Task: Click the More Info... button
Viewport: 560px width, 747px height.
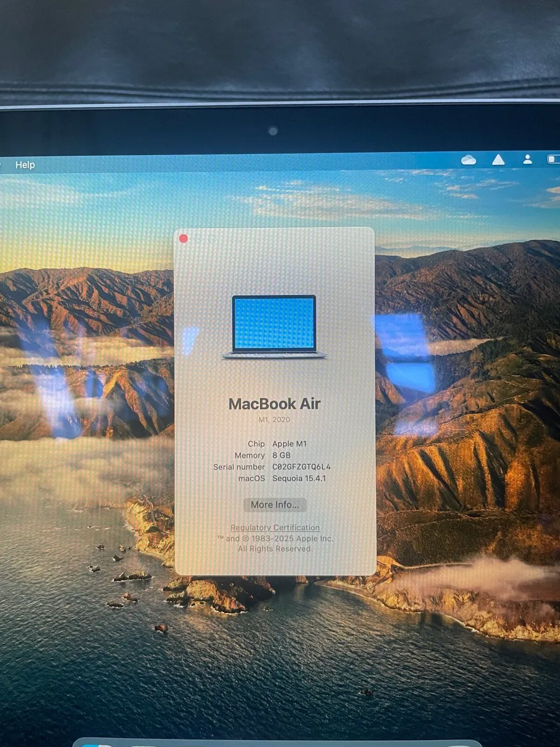Action: (x=275, y=505)
